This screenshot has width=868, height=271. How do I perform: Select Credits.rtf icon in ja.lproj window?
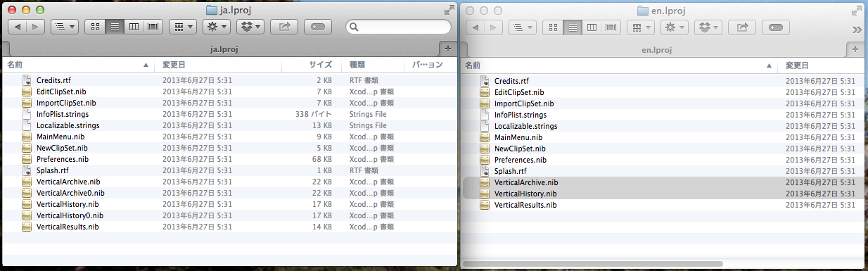(x=27, y=80)
